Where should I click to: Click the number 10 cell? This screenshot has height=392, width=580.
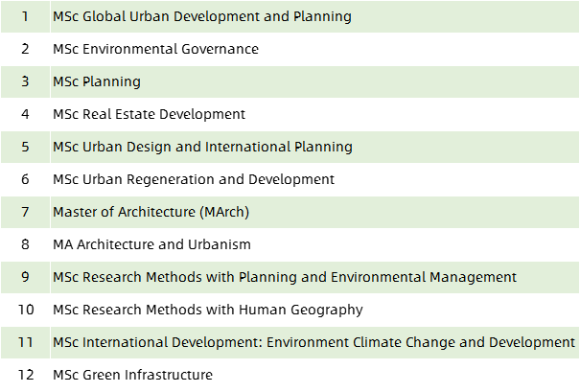(x=25, y=310)
